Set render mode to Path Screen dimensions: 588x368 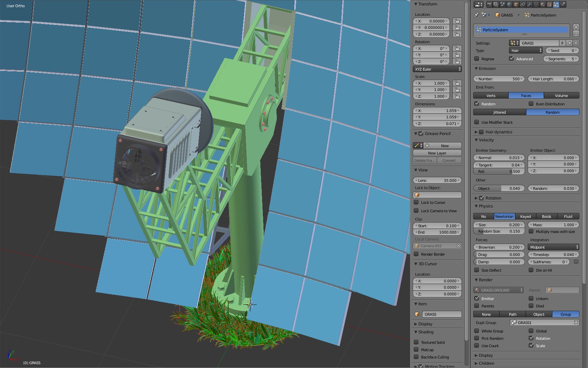[513, 314]
